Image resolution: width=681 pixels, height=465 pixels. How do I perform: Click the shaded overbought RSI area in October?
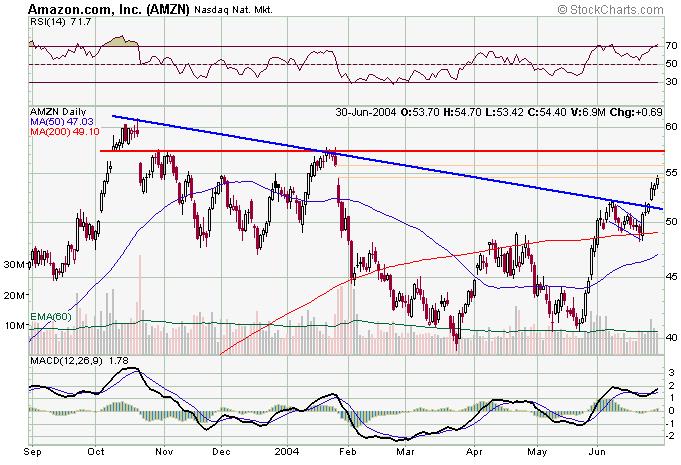tap(120, 41)
